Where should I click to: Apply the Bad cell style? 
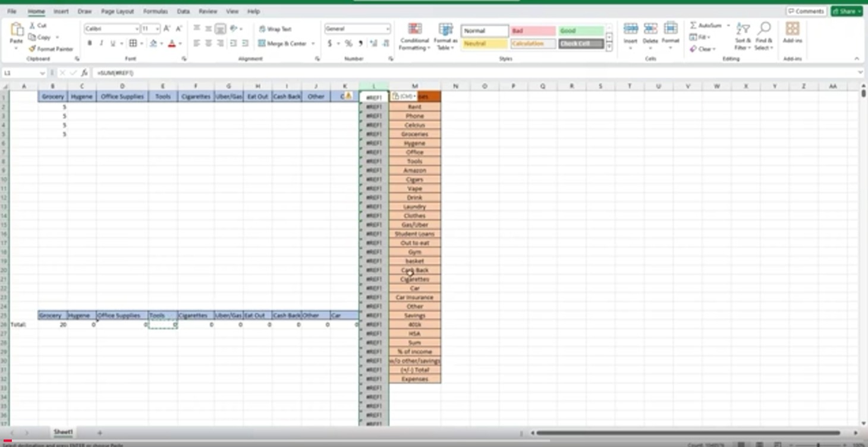533,31
